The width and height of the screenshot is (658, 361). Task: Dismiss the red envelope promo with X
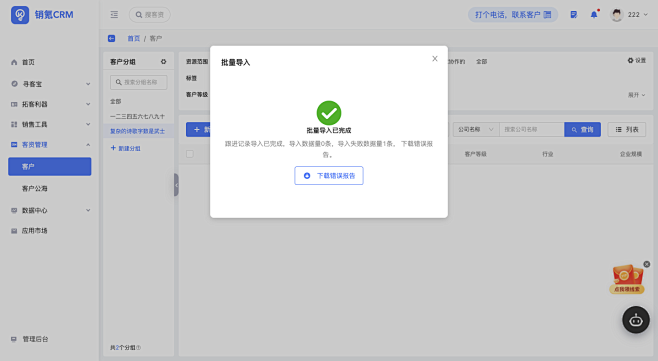click(x=647, y=264)
